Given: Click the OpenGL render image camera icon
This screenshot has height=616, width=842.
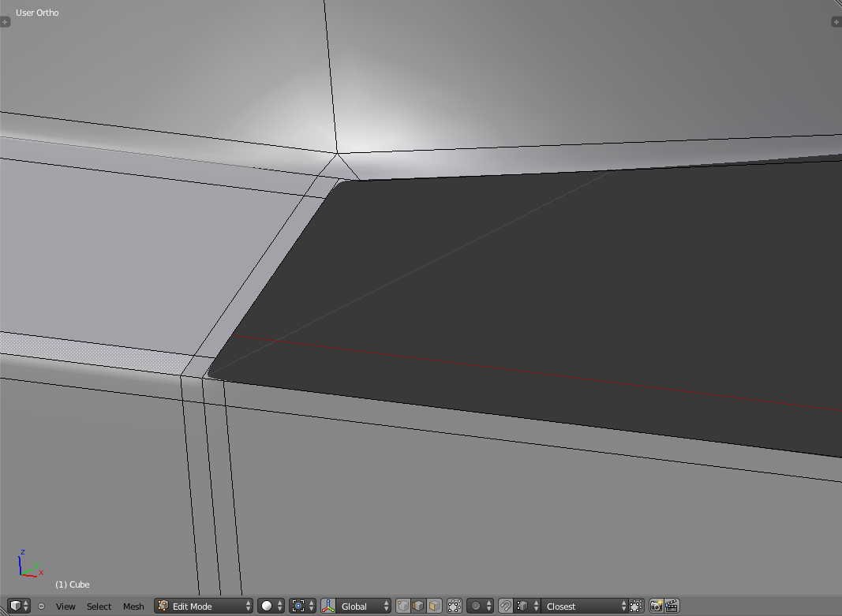Looking at the screenshot, I should pyautogui.click(x=656, y=606).
